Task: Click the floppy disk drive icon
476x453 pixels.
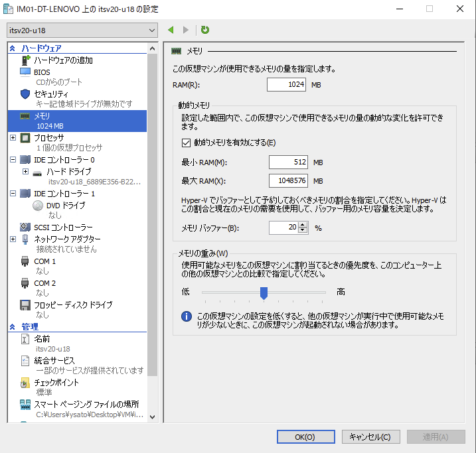Action: pyautogui.click(x=25, y=305)
